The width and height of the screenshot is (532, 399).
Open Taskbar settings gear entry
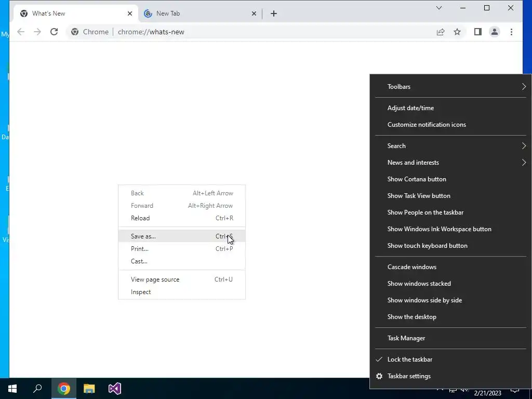tap(450, 376)
